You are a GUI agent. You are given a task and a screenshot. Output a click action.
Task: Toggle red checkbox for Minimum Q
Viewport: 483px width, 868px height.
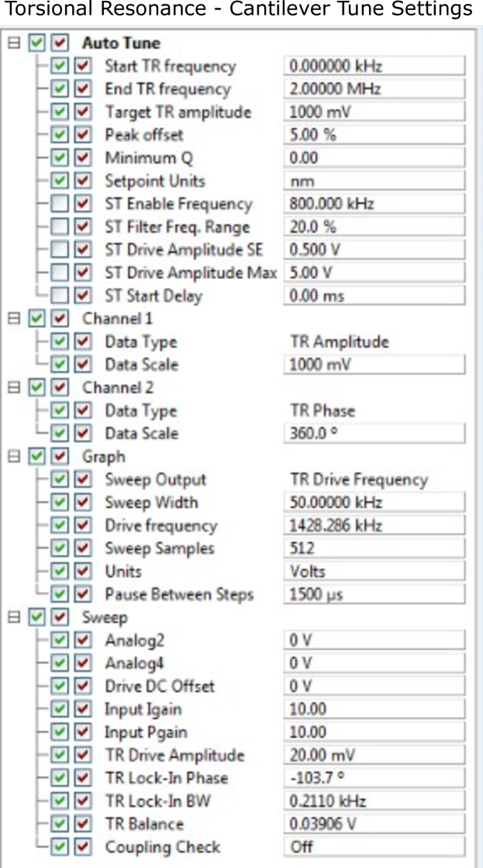click(82, 158)
